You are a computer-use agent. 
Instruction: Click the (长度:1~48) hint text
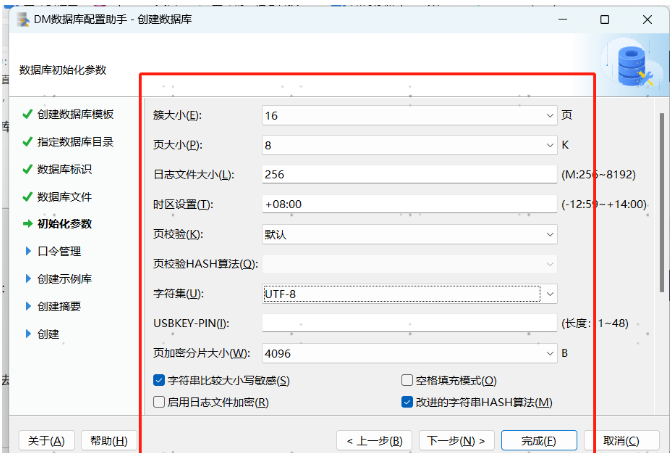(x=595, y=323)
